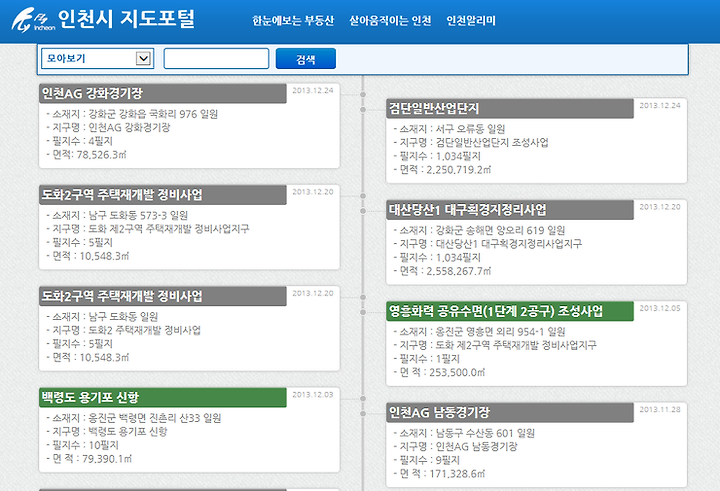Click date 2013.11.28 on 남동경기장 card
The image size is (720, 491).
pyautogui.click(x=660, y=410)
